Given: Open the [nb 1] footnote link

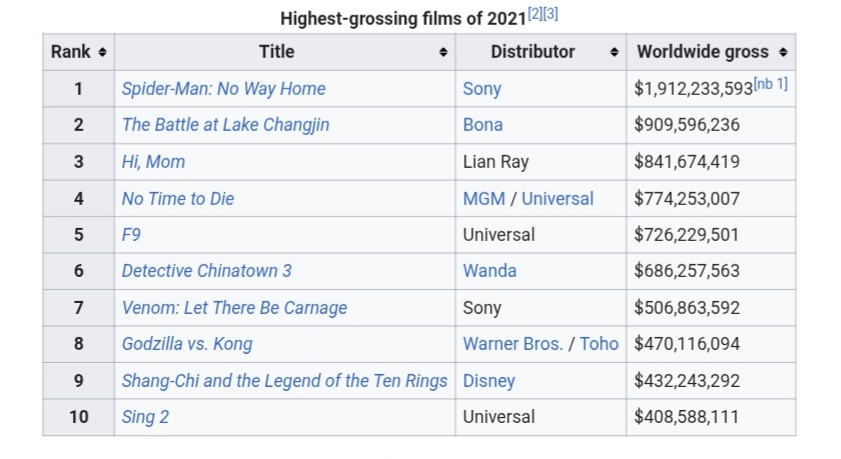Looking at the screenshot, I should [x=771, y=84].
